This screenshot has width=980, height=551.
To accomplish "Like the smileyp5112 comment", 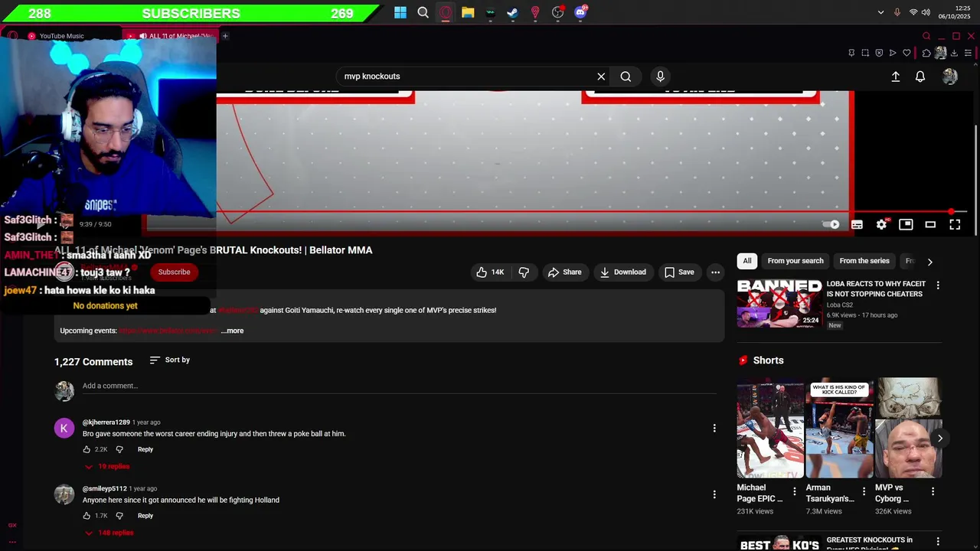I will coord(87,516).
